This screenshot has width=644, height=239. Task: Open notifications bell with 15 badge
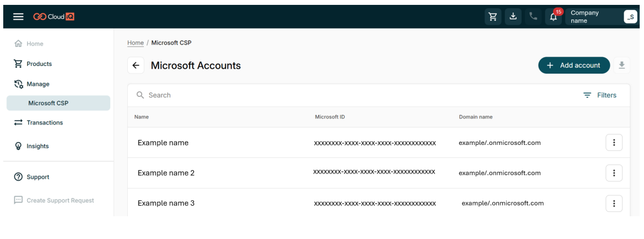554,16
